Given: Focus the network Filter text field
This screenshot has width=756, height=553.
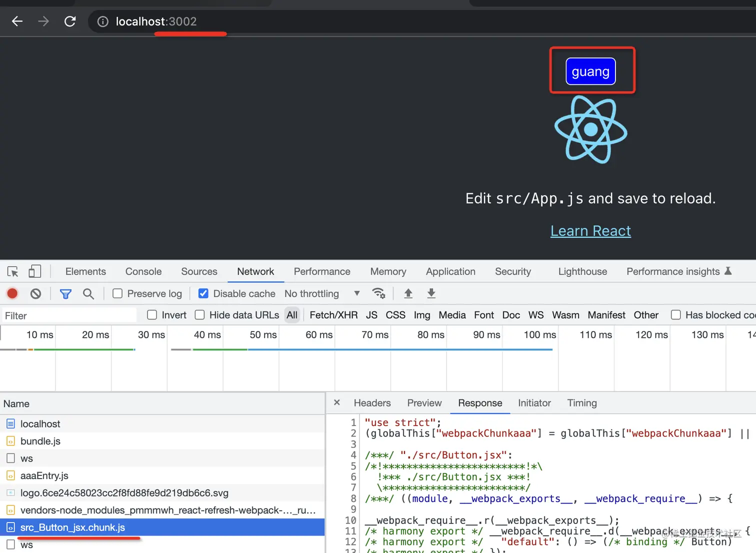Looking at the screenshot, I should (x=68, y=315).
